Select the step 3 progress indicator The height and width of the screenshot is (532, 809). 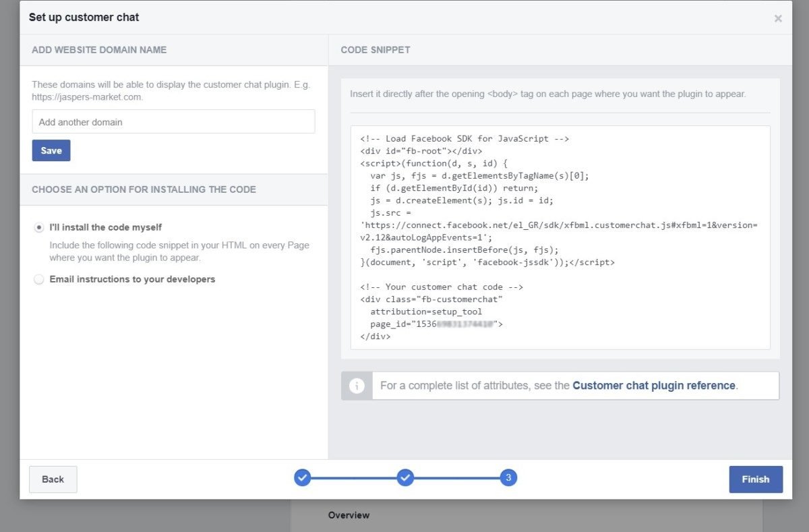coord(508,478)
